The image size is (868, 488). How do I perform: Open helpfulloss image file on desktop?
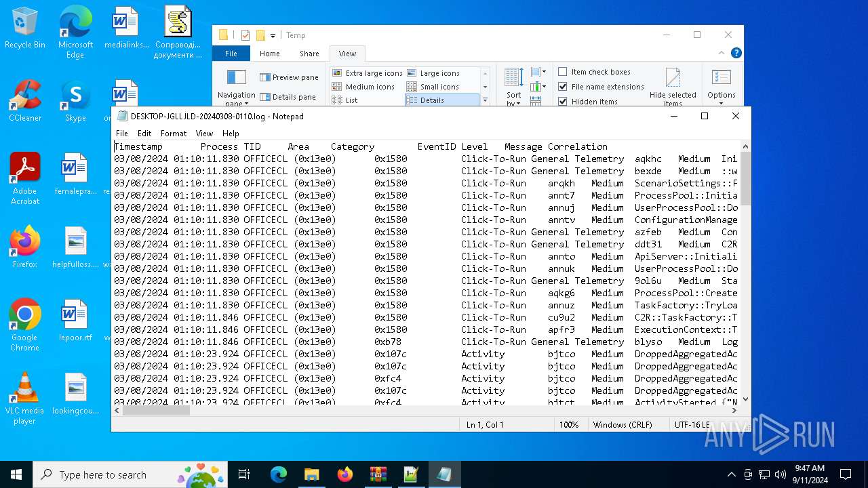(x=75, y=247)
